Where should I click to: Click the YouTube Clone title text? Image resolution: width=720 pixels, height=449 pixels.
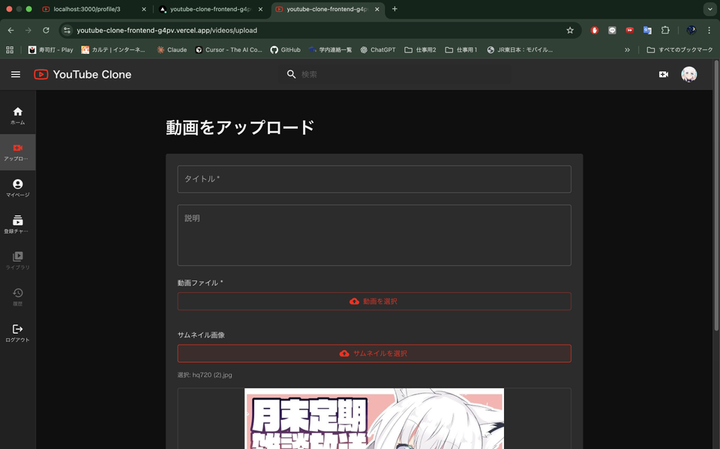pos(92,74)
